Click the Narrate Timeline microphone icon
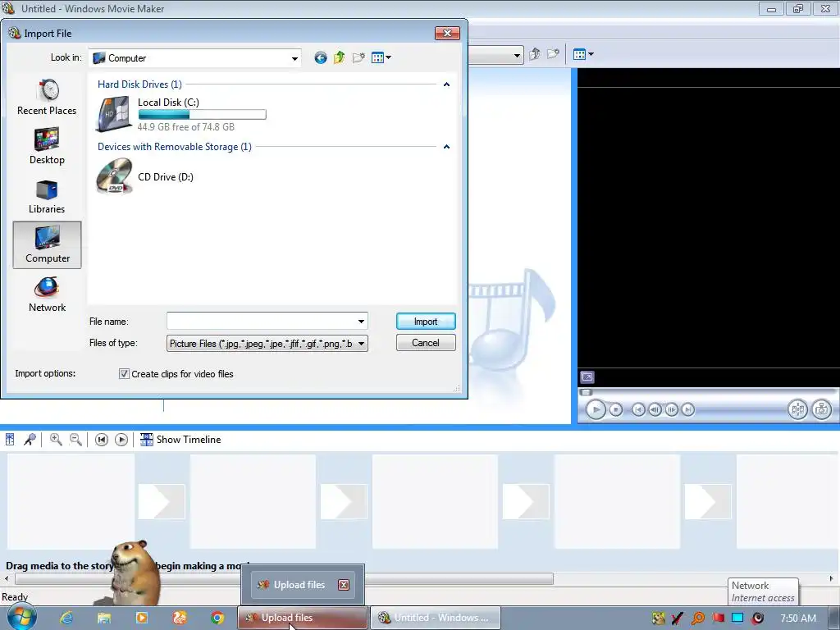This screenshot has height=630, width=840. pos(30,440)
